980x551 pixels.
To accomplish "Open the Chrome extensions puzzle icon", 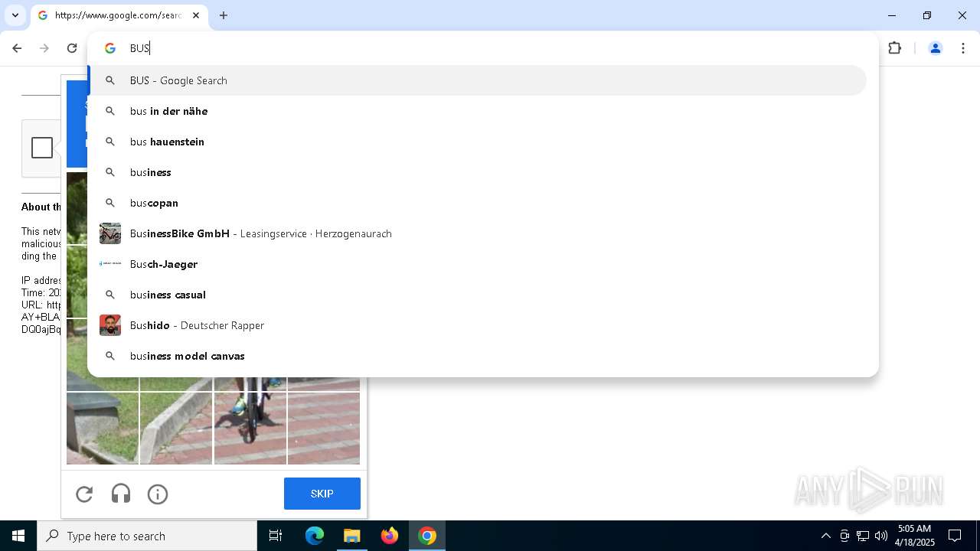I will click(895, 48).
